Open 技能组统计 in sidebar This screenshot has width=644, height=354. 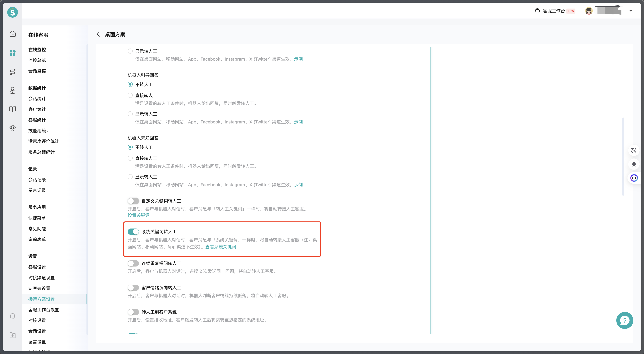coord(39,131)
